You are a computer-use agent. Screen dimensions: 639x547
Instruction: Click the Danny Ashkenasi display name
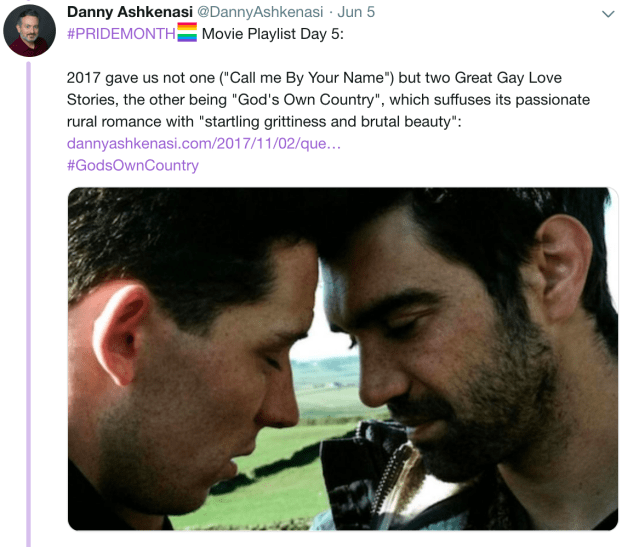pyautogui.click(x=130, y=12)
